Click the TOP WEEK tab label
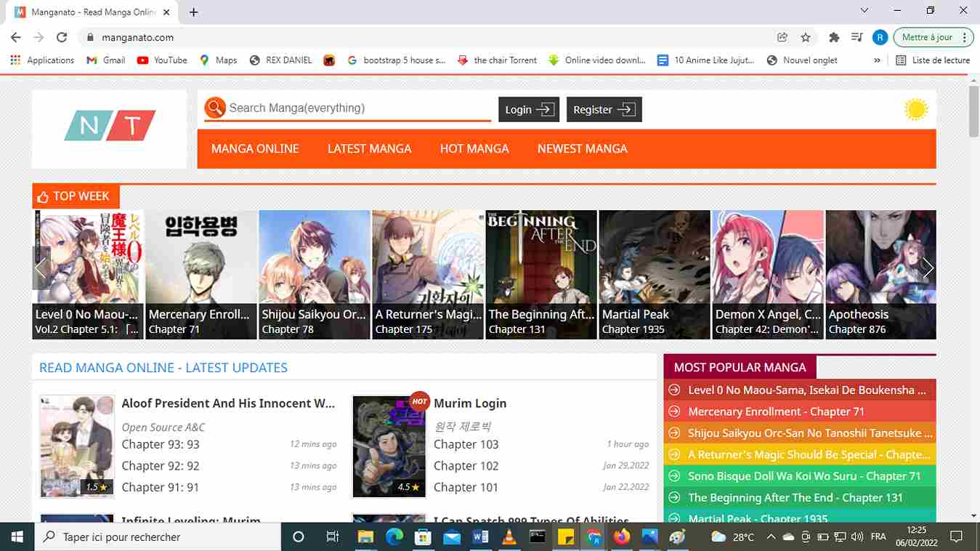The width and height of the screenshot is (980, 551). point(76,196)
